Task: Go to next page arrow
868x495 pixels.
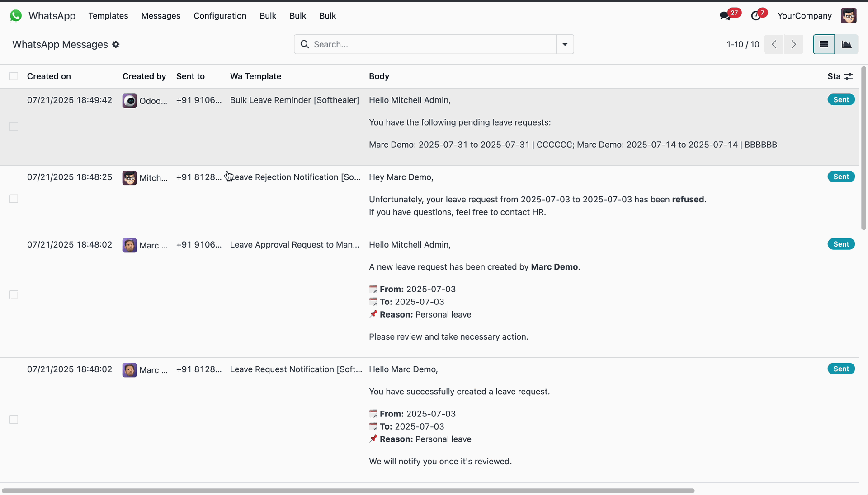Action: (x=793, y=44)
